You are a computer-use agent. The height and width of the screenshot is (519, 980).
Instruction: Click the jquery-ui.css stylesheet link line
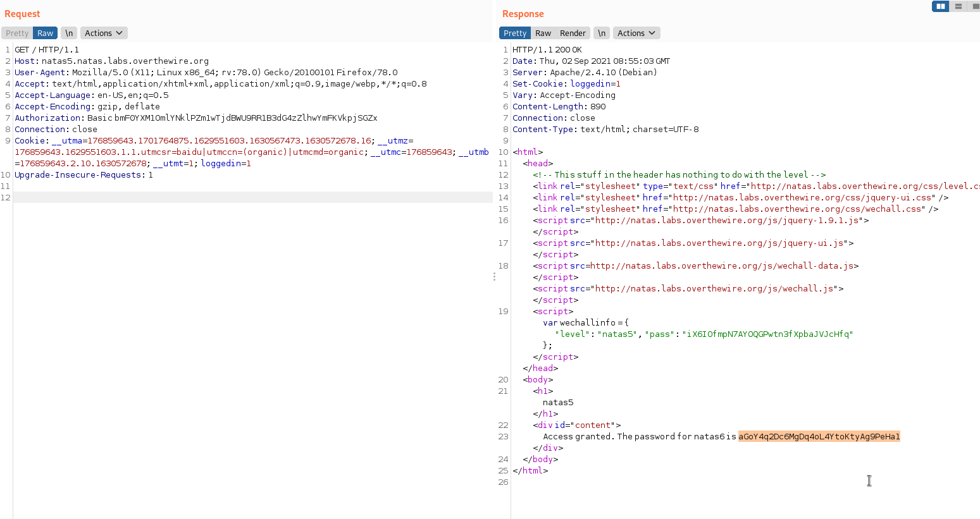[x=740, y=198]
